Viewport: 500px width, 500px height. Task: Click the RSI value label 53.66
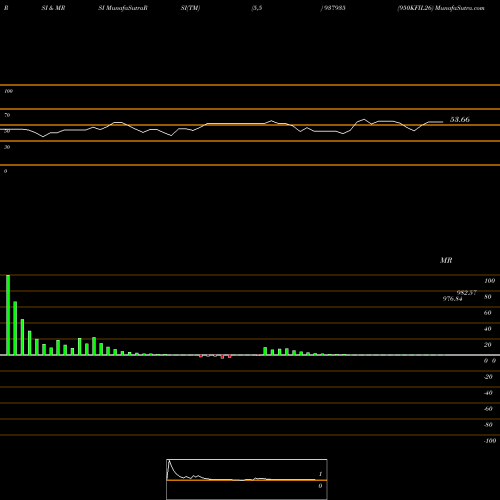coord(460,119)
